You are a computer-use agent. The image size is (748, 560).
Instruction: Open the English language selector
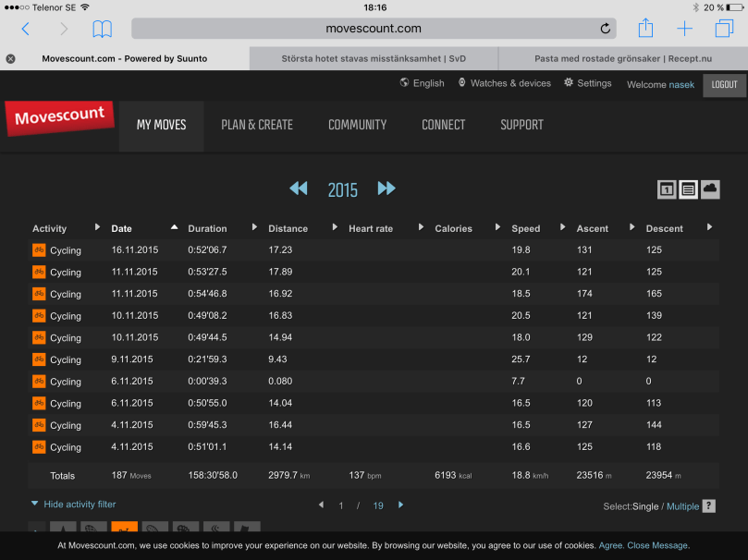click(422, 83)
